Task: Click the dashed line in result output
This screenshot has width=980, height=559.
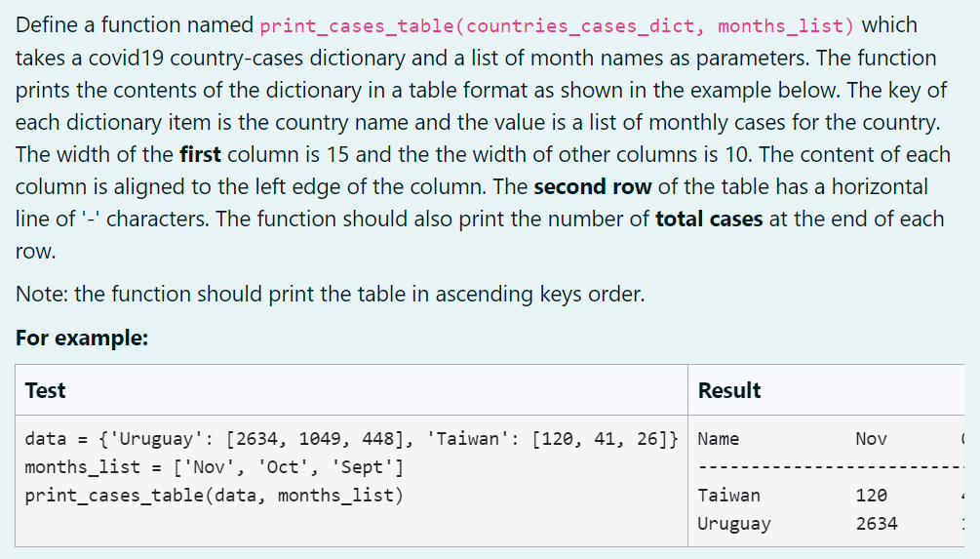Action: [831, 467]
